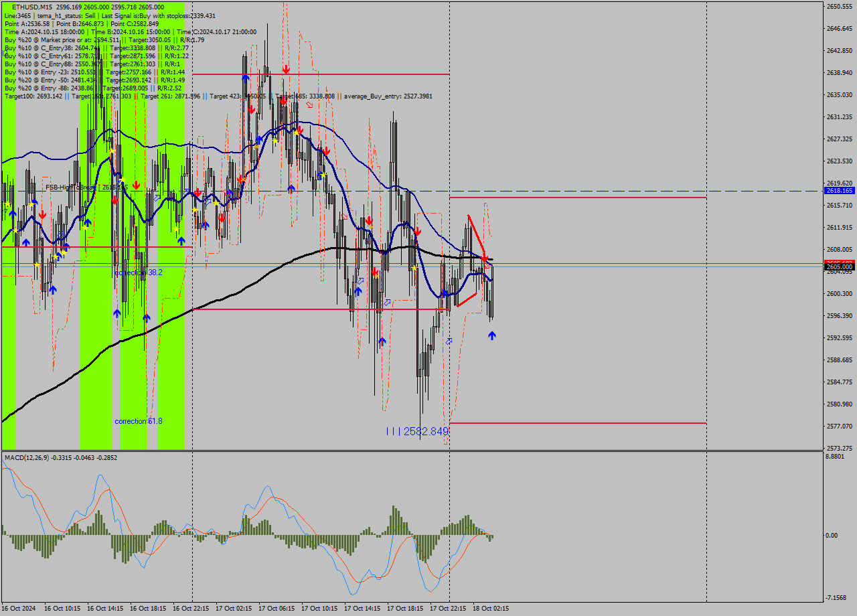
Task: Click the 2623.530 price axis label
Action: 840,161
